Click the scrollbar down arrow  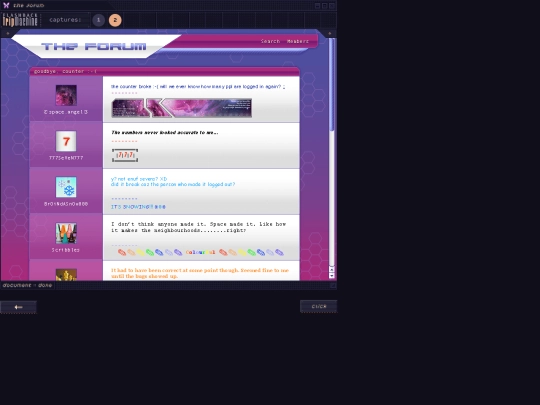pyautogui.click(x=332, y=276)
